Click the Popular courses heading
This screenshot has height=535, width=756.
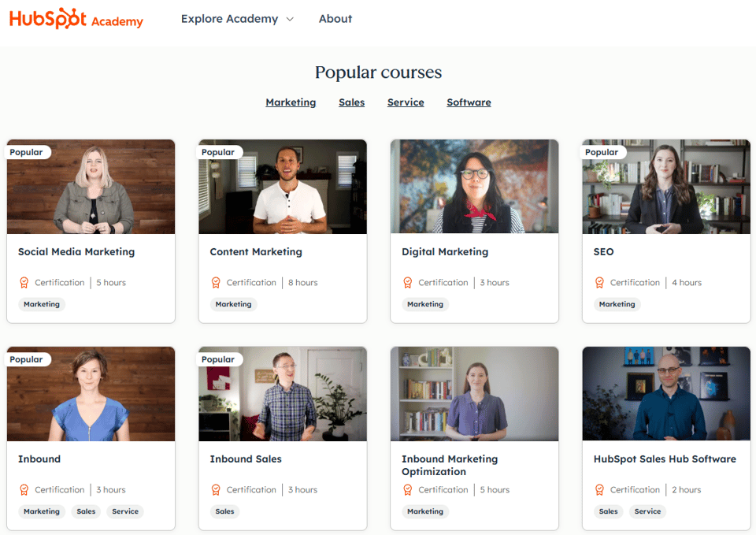click(x=379, y=72)
